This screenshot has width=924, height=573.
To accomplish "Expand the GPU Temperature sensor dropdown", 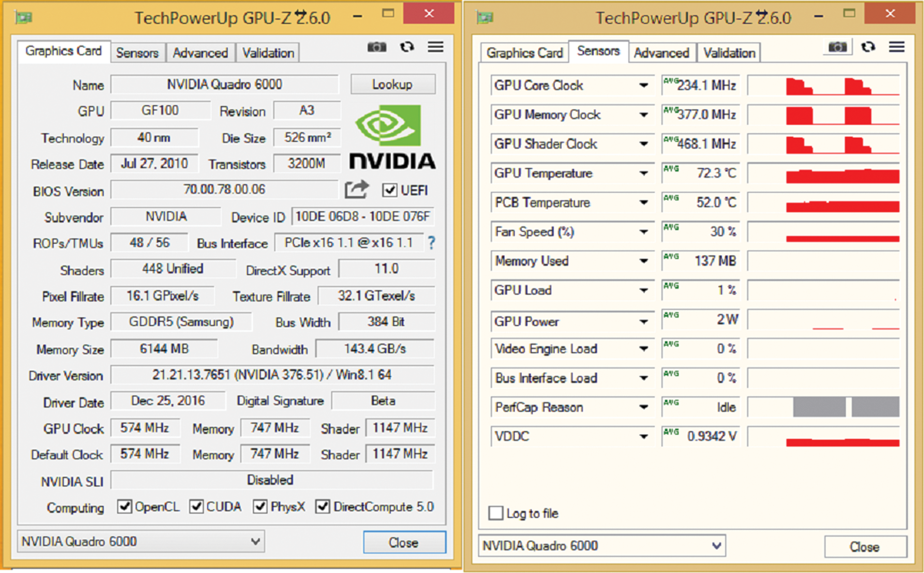I will (x=643, y=173).
